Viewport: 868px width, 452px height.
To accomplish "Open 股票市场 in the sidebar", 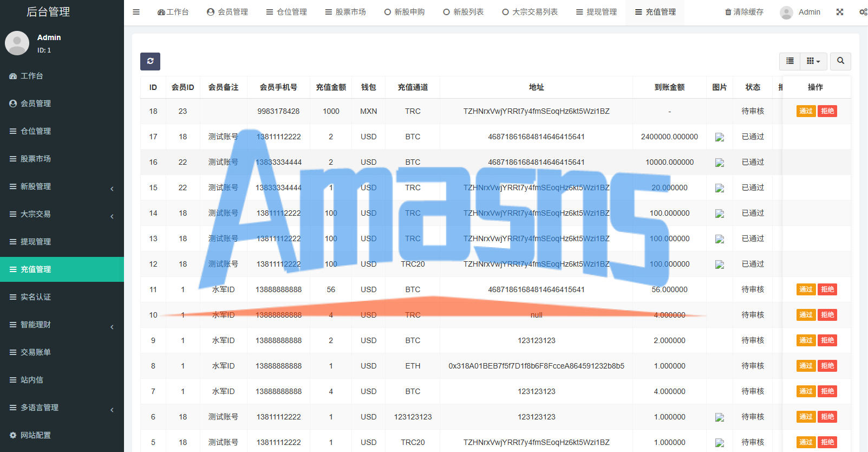I will tap(62, 159).
